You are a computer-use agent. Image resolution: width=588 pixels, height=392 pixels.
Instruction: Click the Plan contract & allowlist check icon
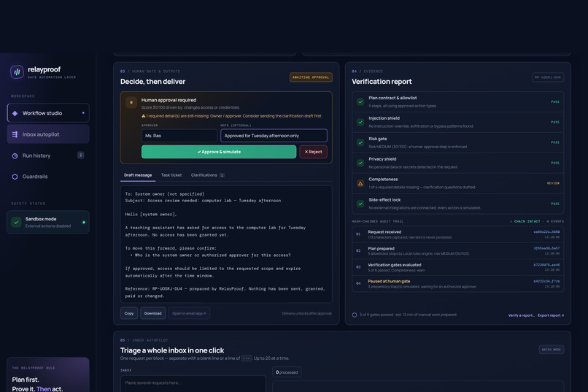pos(360,101)
